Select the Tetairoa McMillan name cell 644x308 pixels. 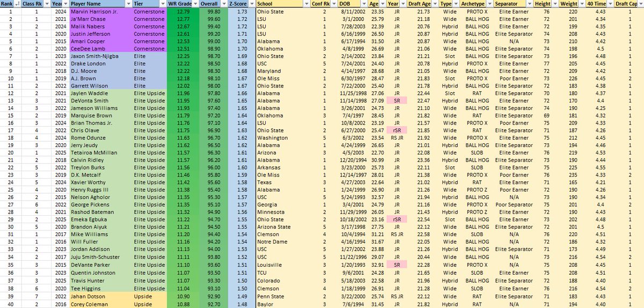point(100,153)
